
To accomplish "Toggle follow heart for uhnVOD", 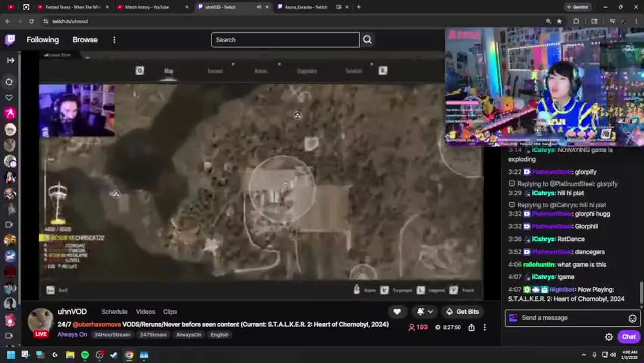I will (x=397, y=312).
